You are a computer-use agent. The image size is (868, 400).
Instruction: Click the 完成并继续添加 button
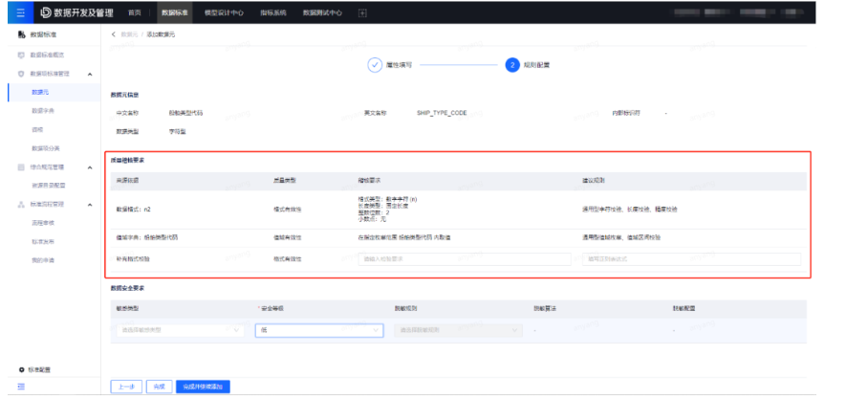tap(203, 387)
